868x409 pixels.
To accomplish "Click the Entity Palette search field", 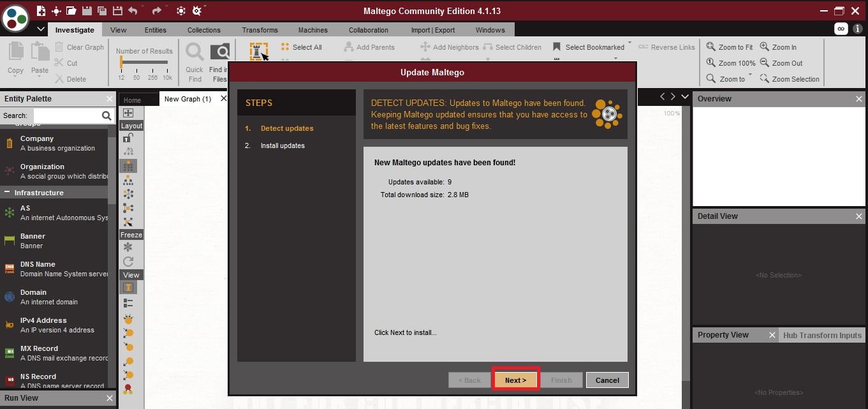I will tap(67, 115).
